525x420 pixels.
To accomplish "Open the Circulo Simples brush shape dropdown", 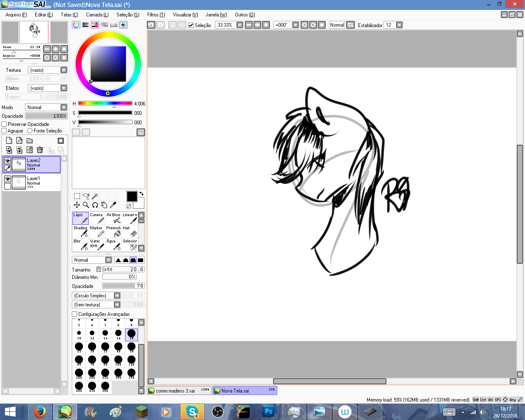I will pyautogui.click(x=96, y=296).
